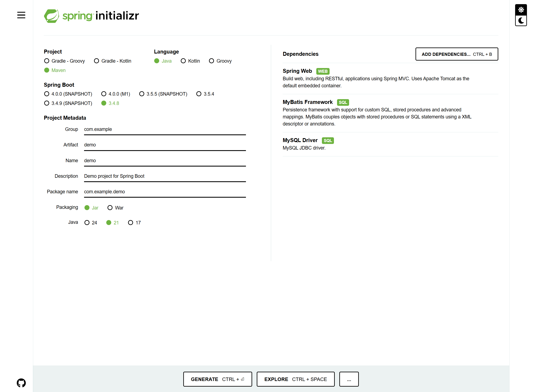Select War packaging
Screen dimensions: 556x392
coord(116,208)
